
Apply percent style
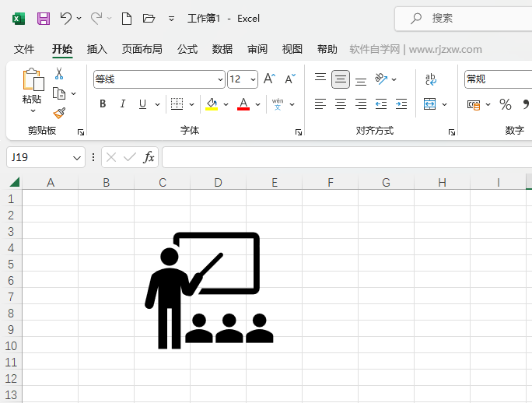[x=506, y=104]
